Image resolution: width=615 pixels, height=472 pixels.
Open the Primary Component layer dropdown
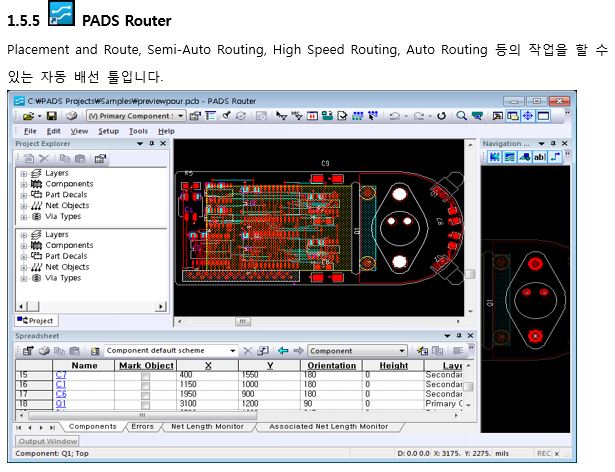pyautogui.click(x=180, y=116)
